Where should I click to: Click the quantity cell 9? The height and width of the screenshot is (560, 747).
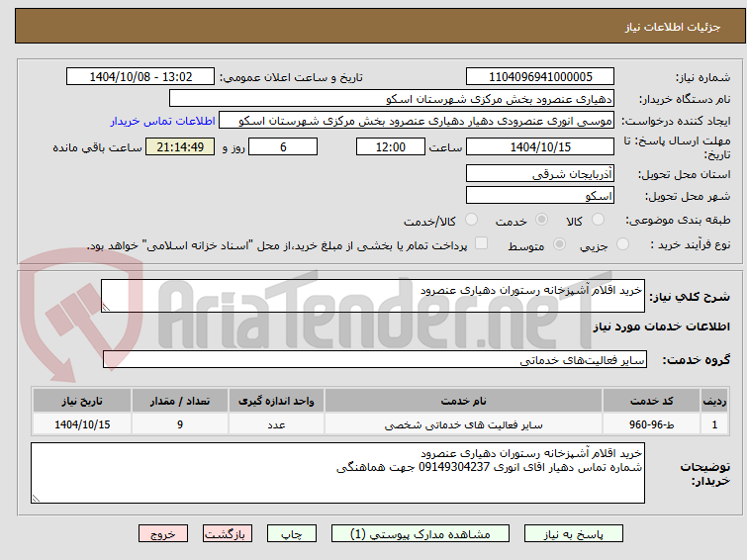point(180,424)
